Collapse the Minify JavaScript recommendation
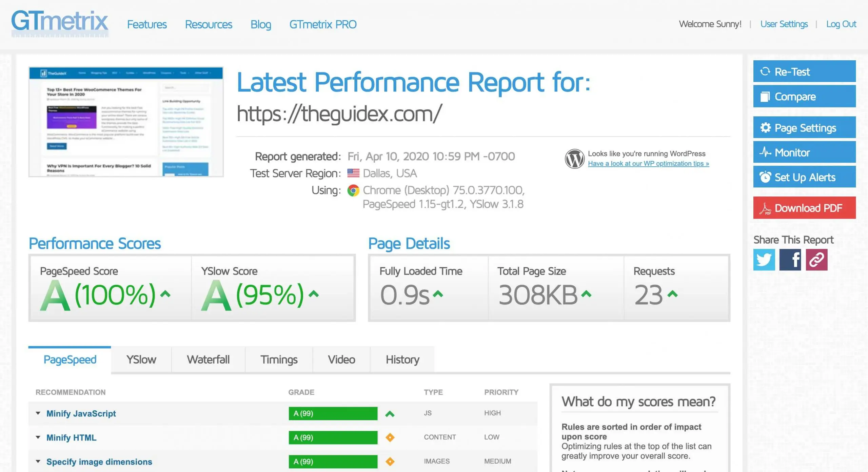This screenshot has width=868, height=472. point(38,413)
